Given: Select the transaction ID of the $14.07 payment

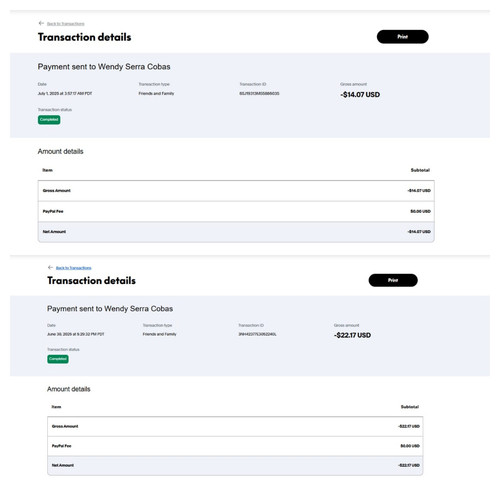Looking at the screenshot, I should click(x=259, y=94).
